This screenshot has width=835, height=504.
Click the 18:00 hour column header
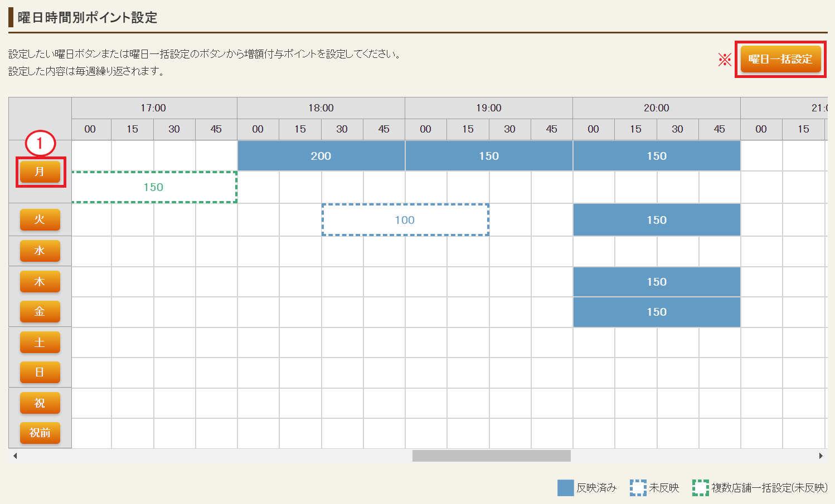point(321,108)
